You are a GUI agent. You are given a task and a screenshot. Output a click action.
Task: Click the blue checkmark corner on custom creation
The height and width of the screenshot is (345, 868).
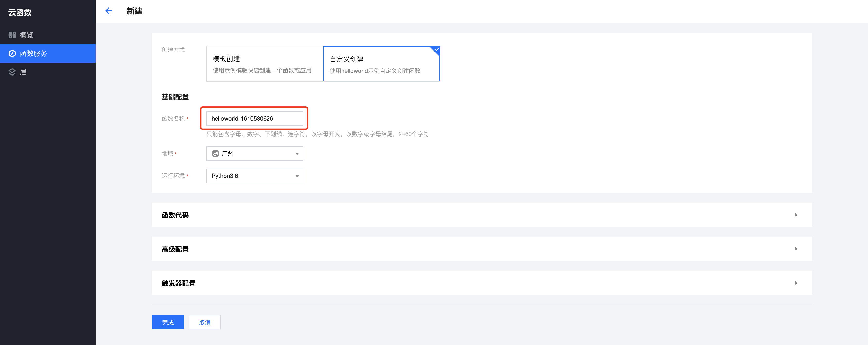436,50
